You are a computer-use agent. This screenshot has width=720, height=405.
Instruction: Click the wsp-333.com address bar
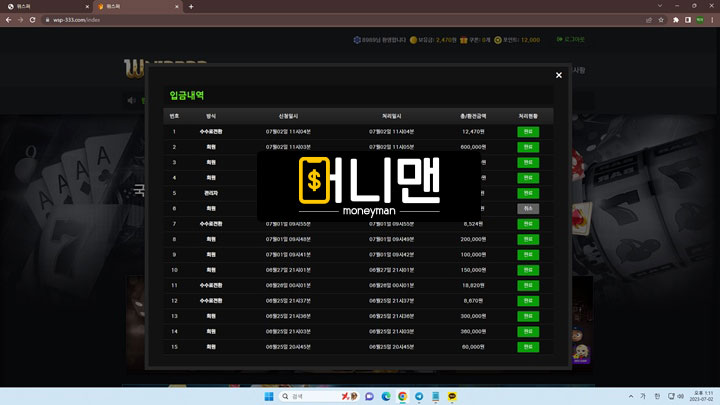[342, 20]
